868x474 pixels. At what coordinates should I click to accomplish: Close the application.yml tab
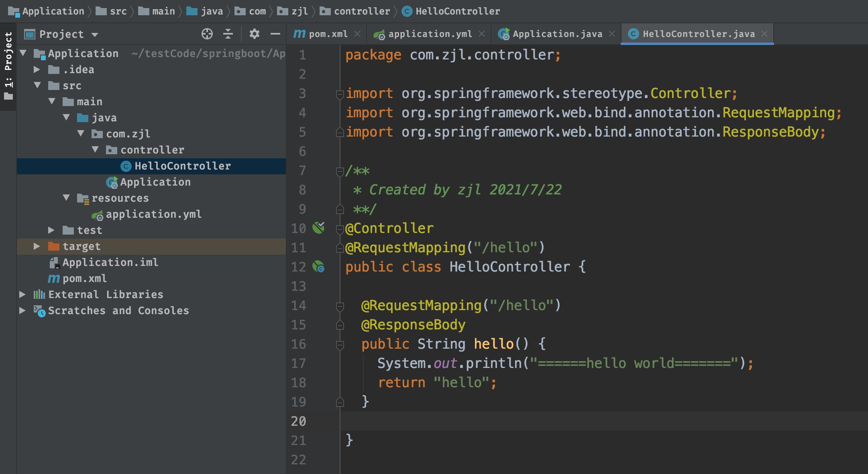click(x=482, y=34)
